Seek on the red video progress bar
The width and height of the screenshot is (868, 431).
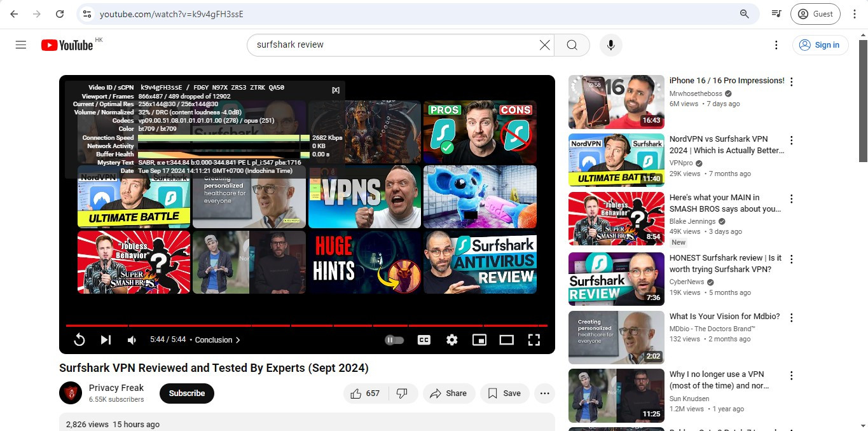(307, 325)
